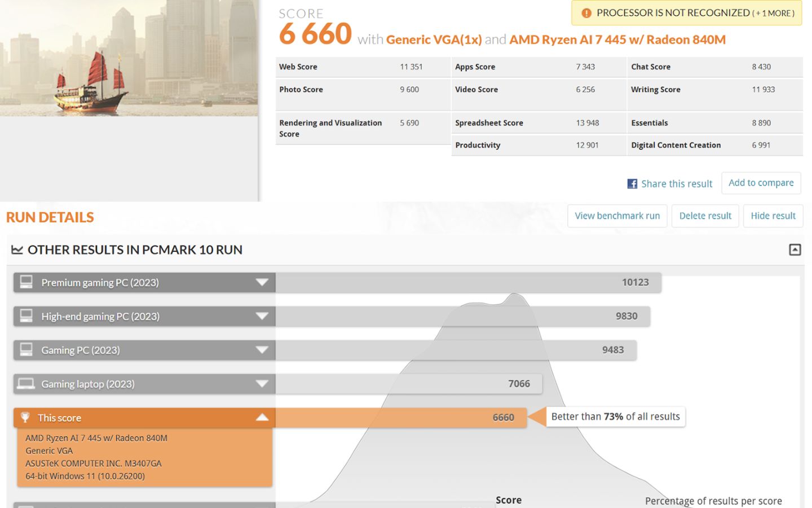Click the orange warning icon in processor notice
The image size is (812, 508).
pos(586,13)
